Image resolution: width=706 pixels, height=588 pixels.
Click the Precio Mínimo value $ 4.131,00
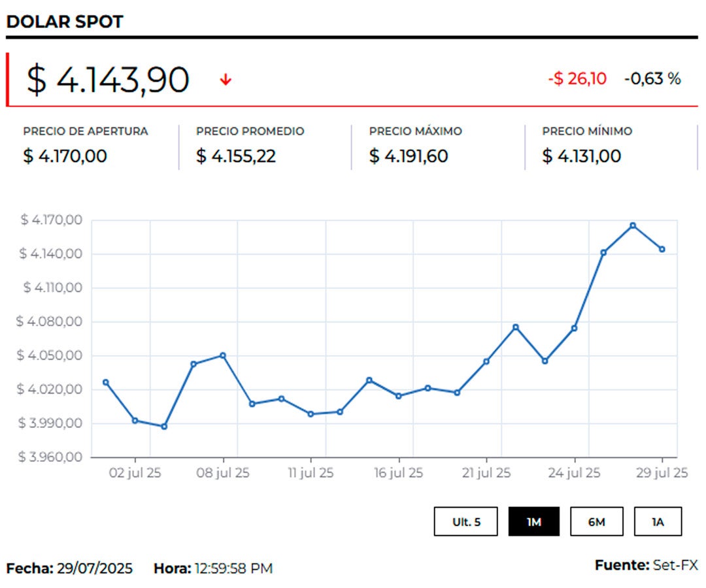tap(581, 156)
